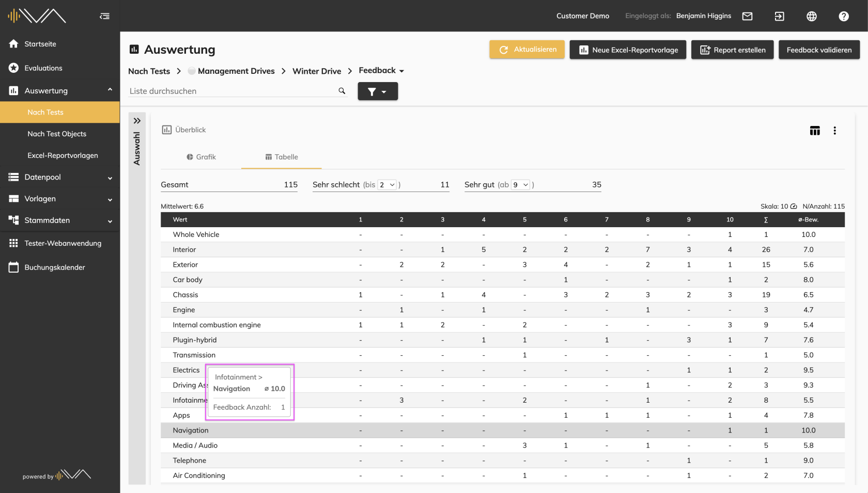Open the mail envelope icon

coord(747,16)
